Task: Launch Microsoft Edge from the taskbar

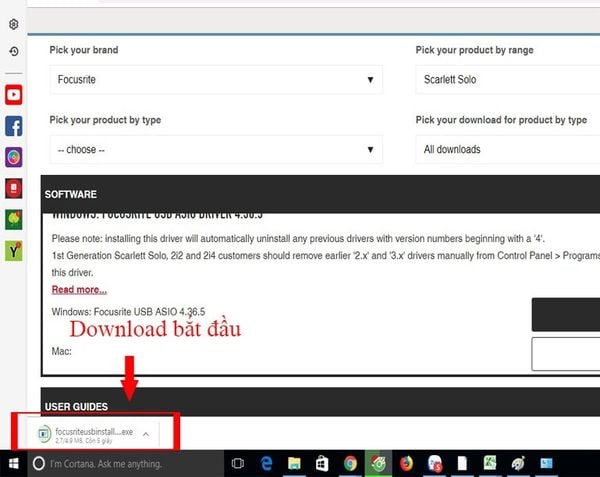Action: (x=266, y=464)
